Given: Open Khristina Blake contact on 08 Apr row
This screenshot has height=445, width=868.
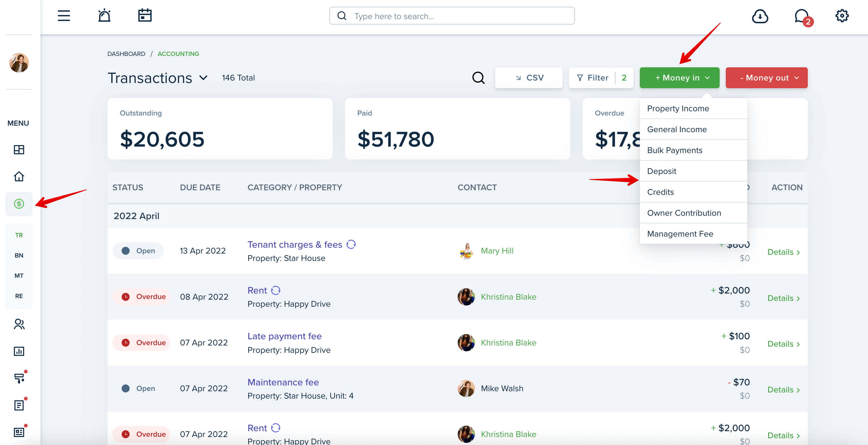Looking at the screenshot, I should [508, 297].
